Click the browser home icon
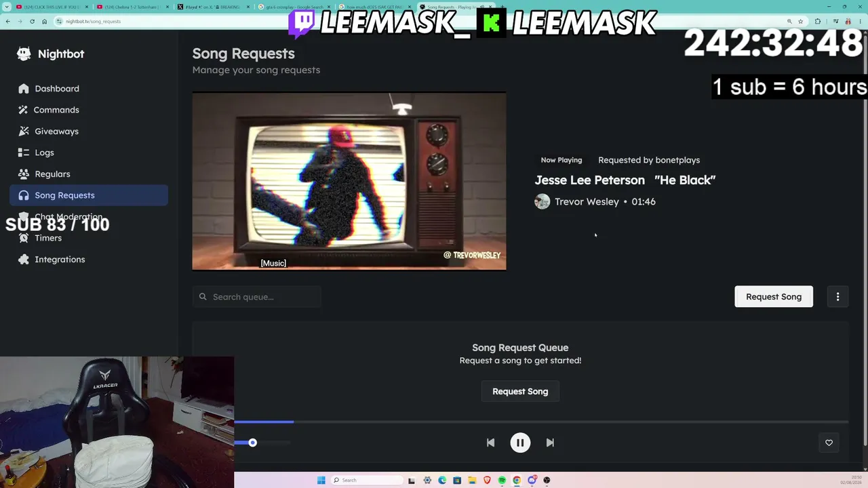Image resolution: width=868 pixels, height=488 pixels. (x=45, y=21)
